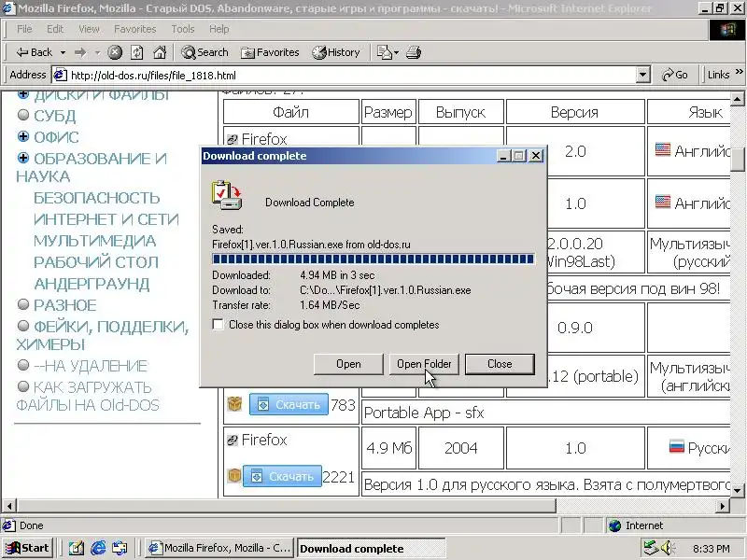Click the Download Complete dialog icon
The image size is (747, 560).
tap(227, 195)
